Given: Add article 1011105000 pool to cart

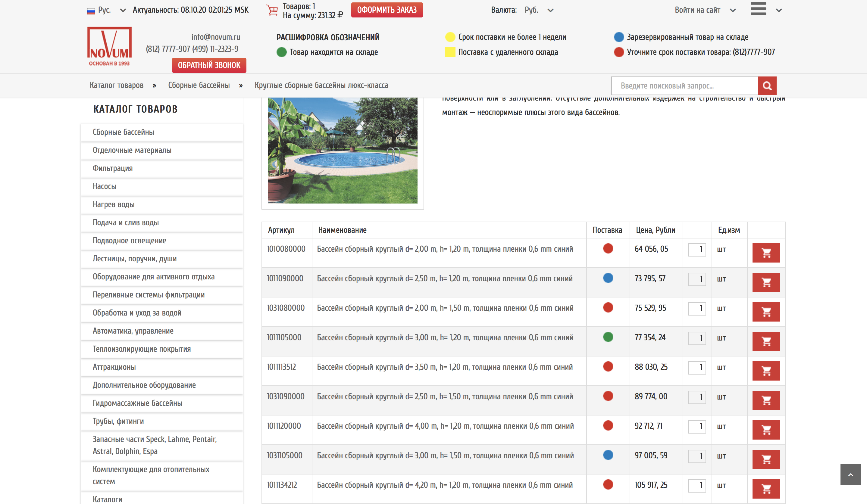Looking at the screenshot, I should (x=766, y=341).
